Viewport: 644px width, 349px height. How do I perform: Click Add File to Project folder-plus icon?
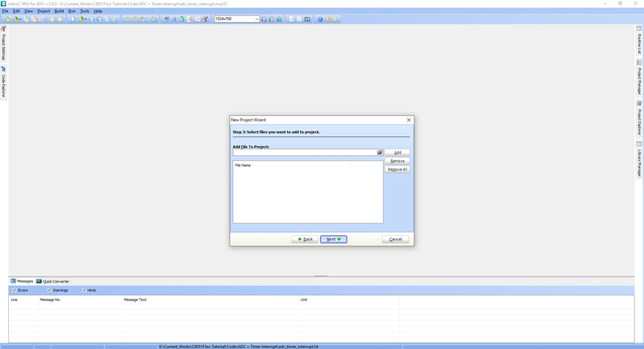coord(53,19)
